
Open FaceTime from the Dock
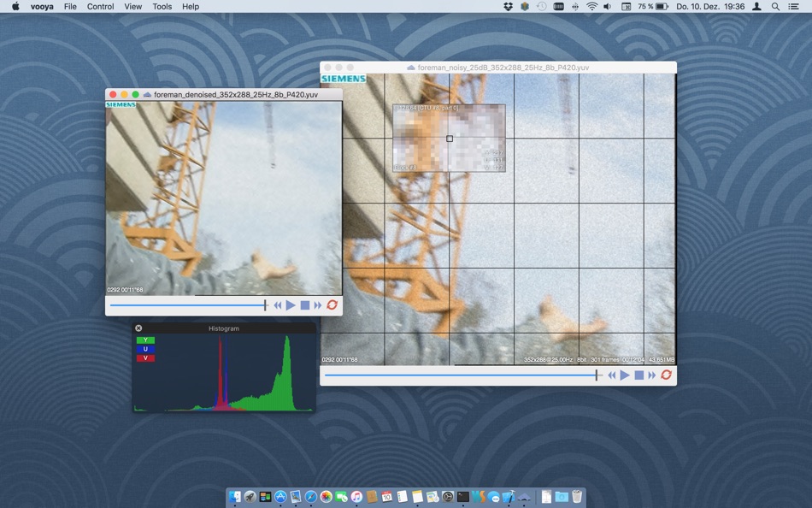click(x=341, y=497)
